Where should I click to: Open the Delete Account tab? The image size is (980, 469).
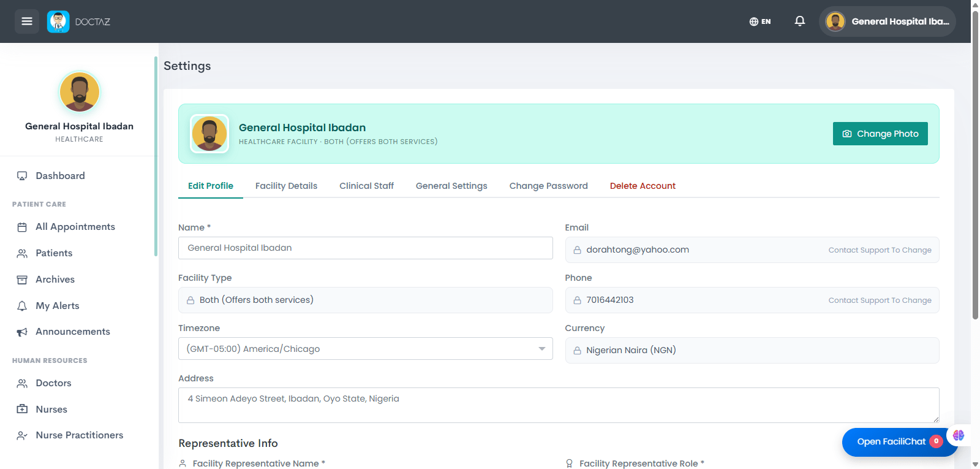click(x=643, y=186)
